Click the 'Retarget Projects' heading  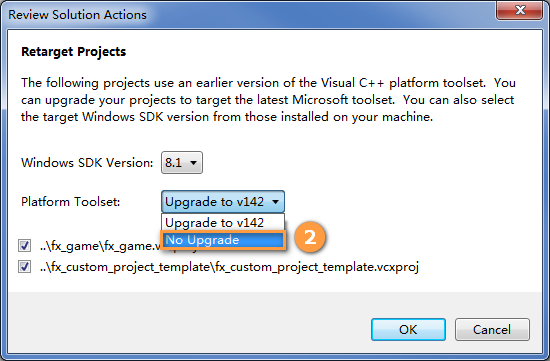[73, 52]
